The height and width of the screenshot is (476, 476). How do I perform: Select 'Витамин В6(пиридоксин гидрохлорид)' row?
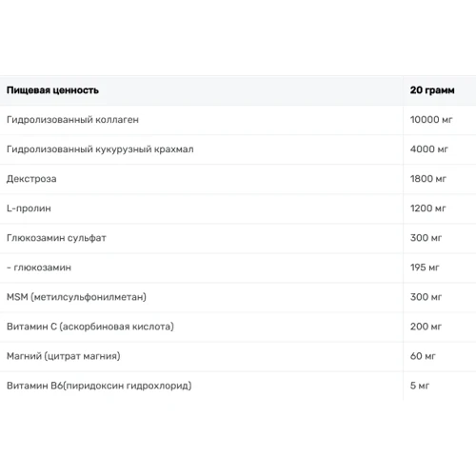pyautogui.click(x=238, y=386)
